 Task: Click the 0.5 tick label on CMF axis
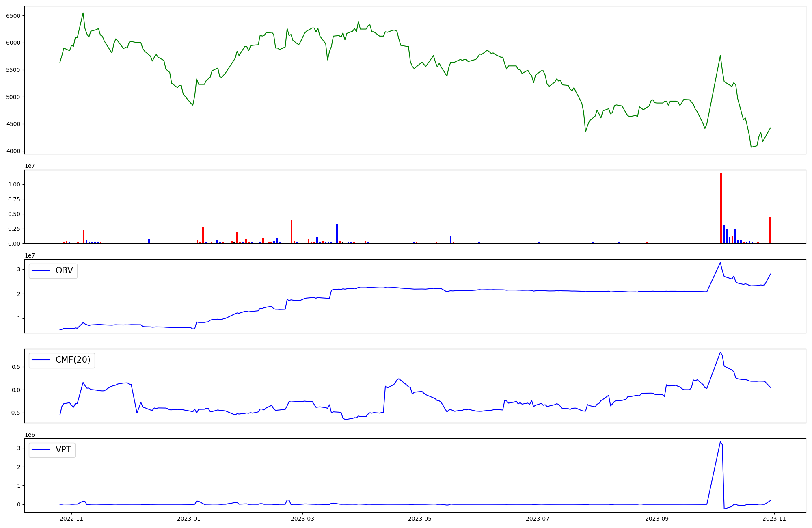point(15,367)
